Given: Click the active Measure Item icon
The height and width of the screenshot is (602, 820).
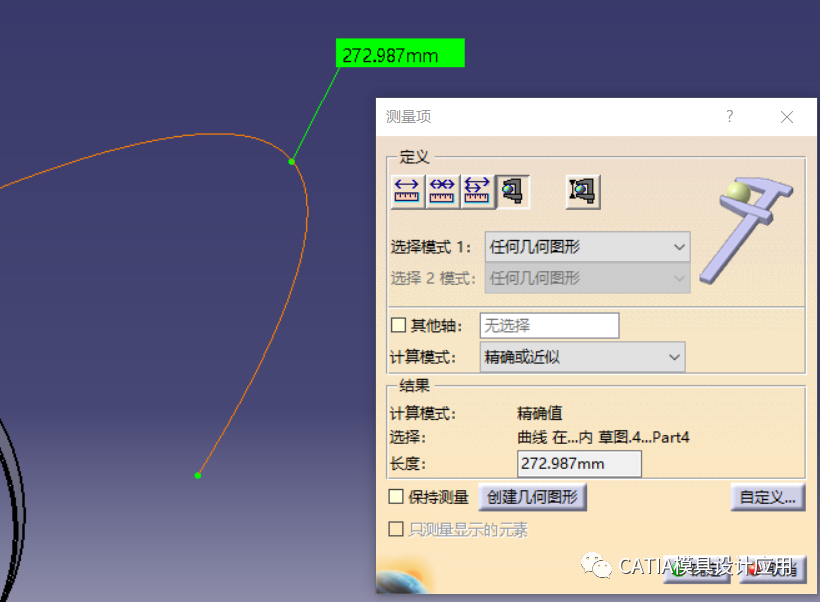Looking at the screenshot, I should click(x=514, y=190).
